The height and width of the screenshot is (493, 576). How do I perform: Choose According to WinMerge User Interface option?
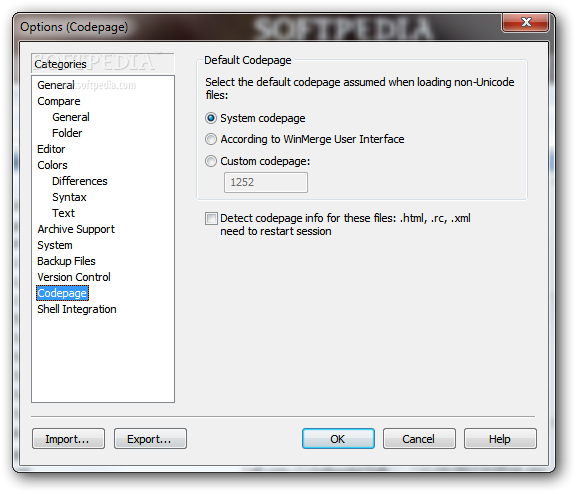(211, 139)
